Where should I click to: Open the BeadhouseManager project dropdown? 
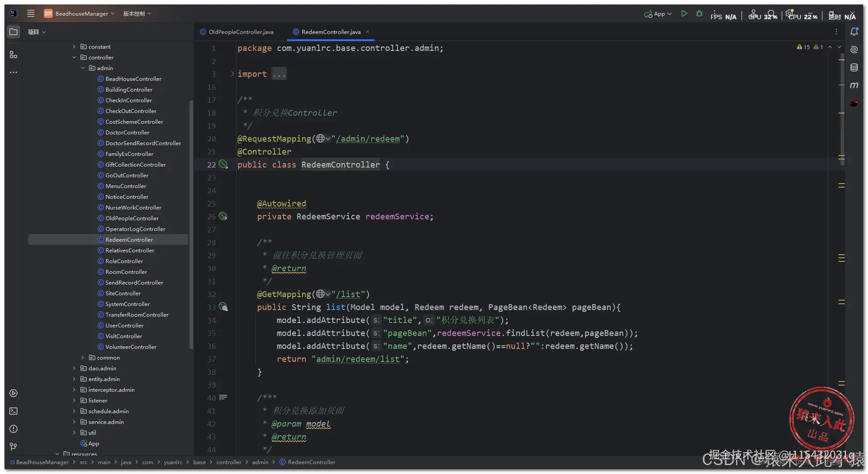coord(83,14)
